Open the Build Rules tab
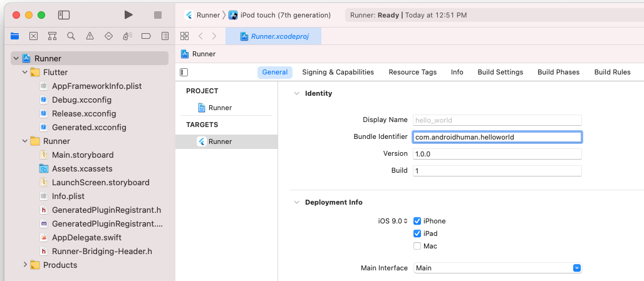 coord(613,72)
